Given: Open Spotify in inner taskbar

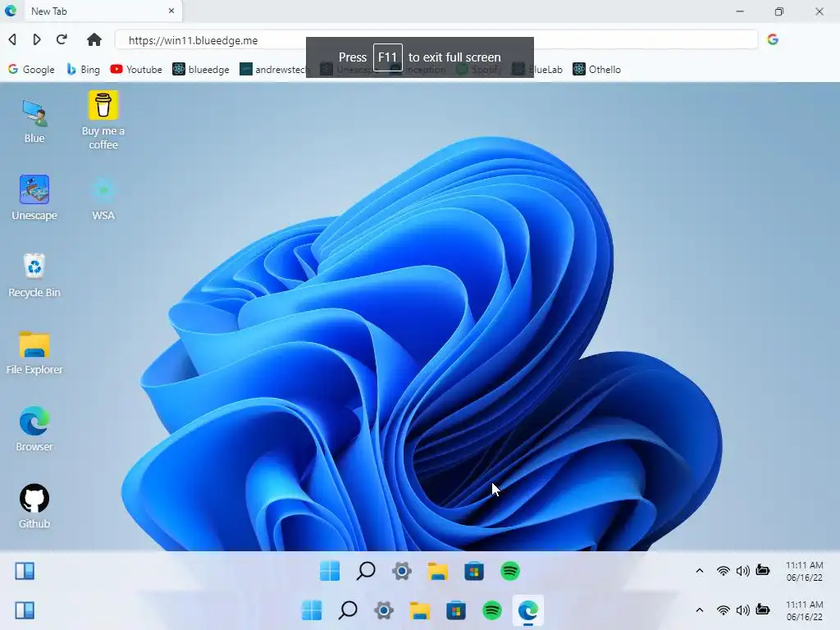Looking at the screenshot, I should pyautogui.click(x=510, y=571).
